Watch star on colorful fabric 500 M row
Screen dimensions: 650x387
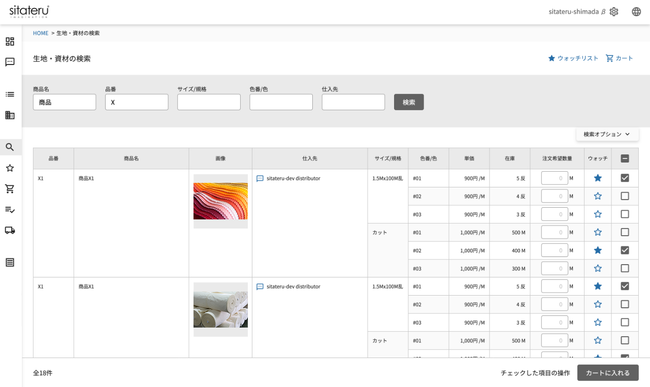click(598, 232)
